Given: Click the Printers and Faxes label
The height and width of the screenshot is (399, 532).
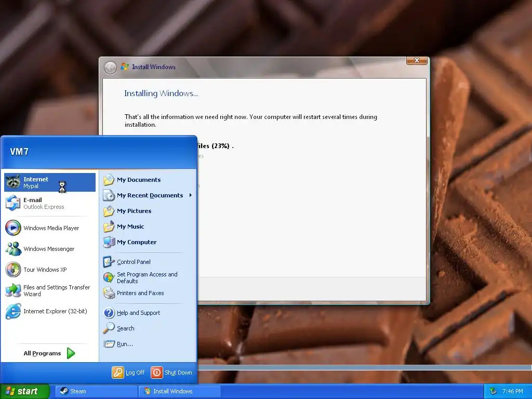Looking at the screenshot, I should pos(140,293).
